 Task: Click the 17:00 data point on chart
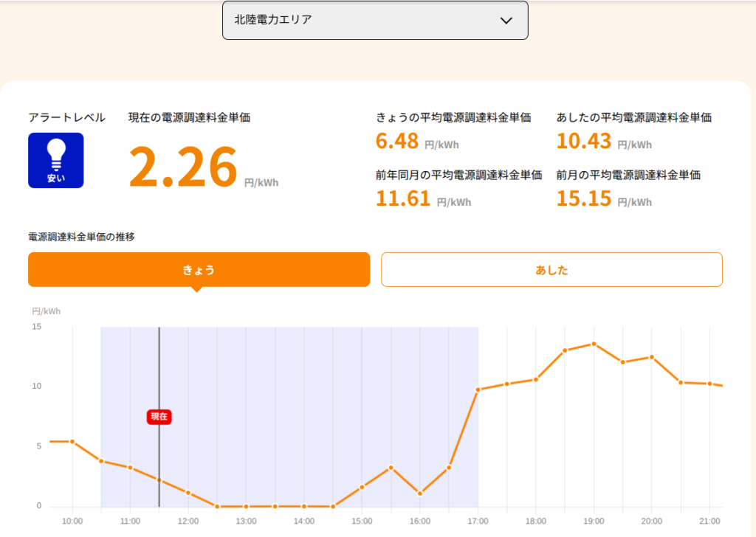pos(478,389)
